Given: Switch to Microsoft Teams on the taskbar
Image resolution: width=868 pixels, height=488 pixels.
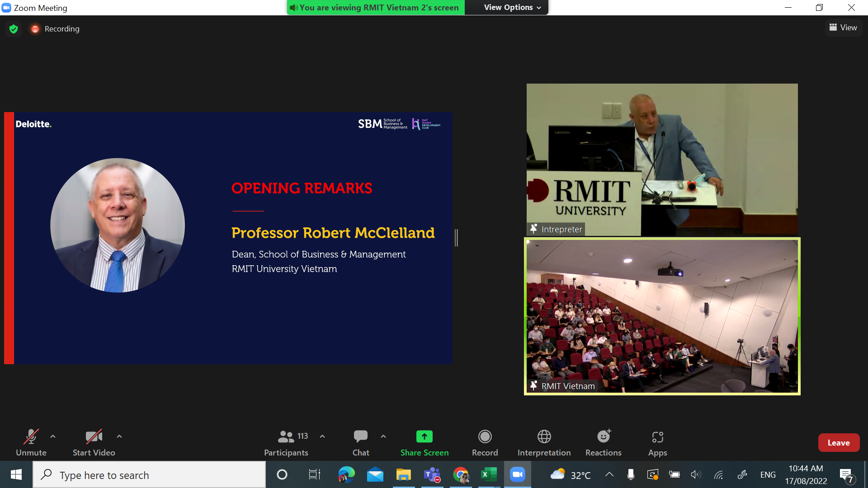Looking at the screenshot, I should point(432,475).
